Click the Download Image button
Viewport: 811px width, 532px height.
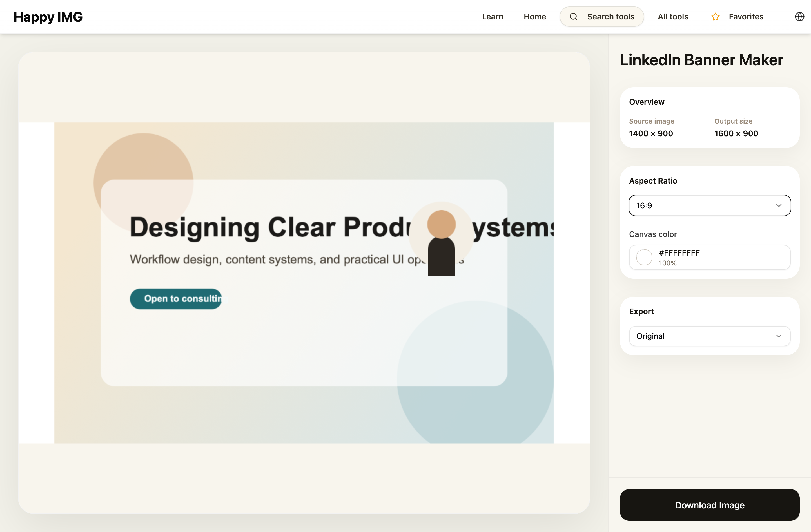[709, 505]
